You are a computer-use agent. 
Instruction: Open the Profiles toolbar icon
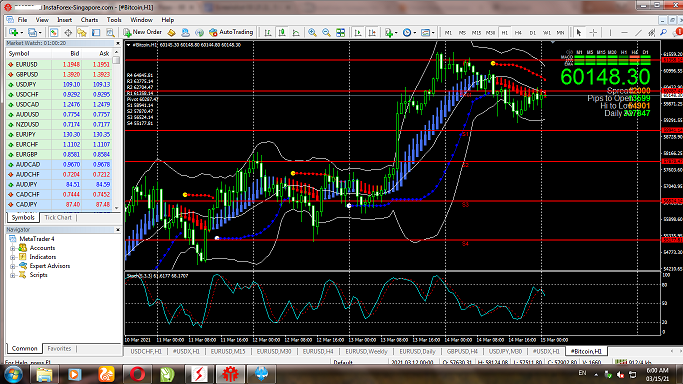[x=32, y=33]
